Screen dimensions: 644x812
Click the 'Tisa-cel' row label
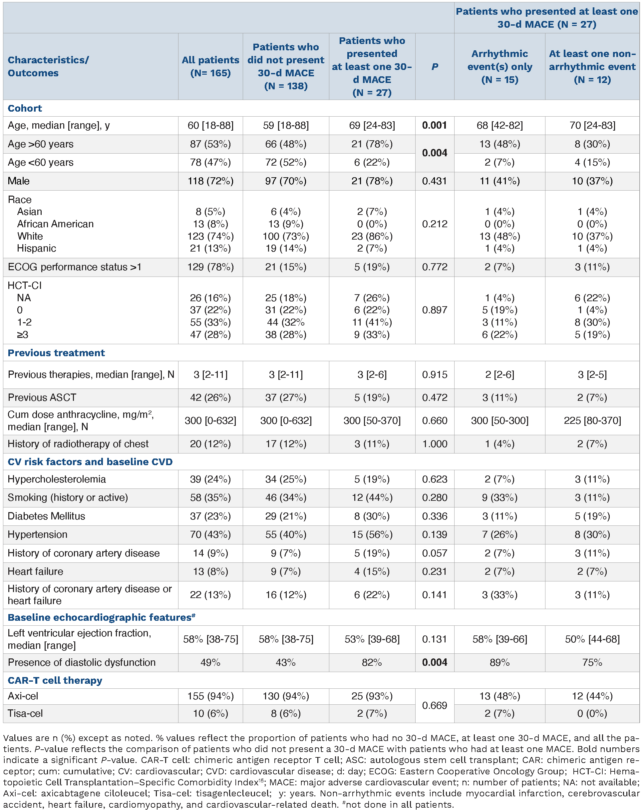(x=25, y=713)
